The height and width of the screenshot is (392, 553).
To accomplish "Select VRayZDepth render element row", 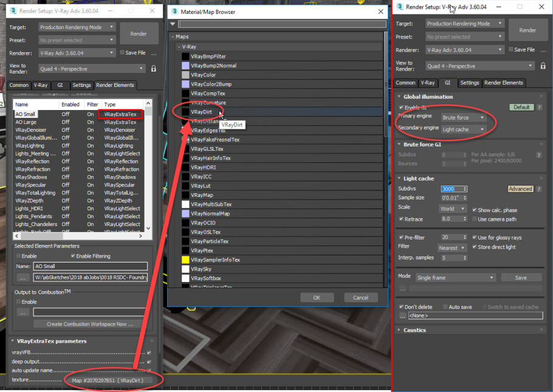I will [78, 201].
